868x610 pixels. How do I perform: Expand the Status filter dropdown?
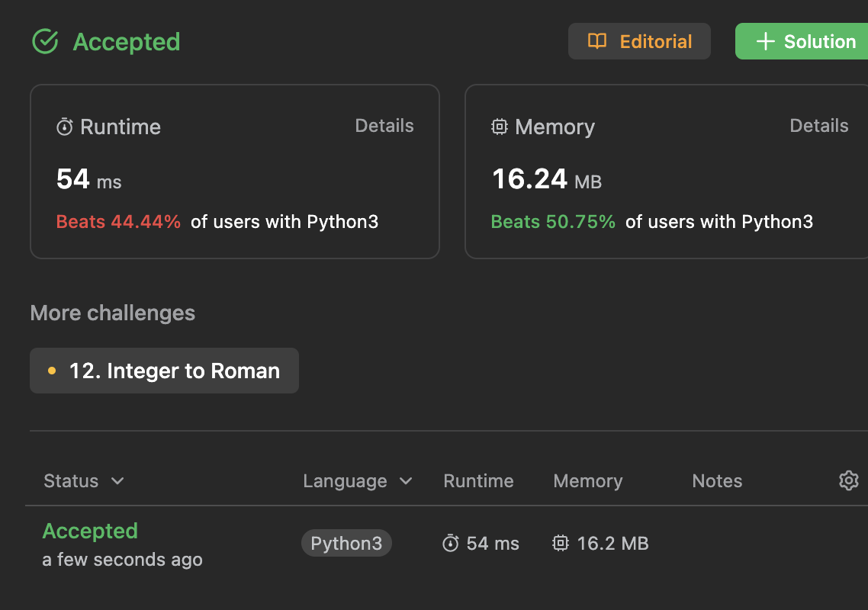[117, 481]
